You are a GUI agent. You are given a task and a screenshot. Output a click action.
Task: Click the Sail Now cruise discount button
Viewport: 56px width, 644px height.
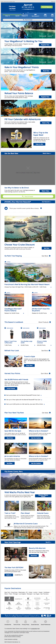pyautogui.click(x=46, y=248)
